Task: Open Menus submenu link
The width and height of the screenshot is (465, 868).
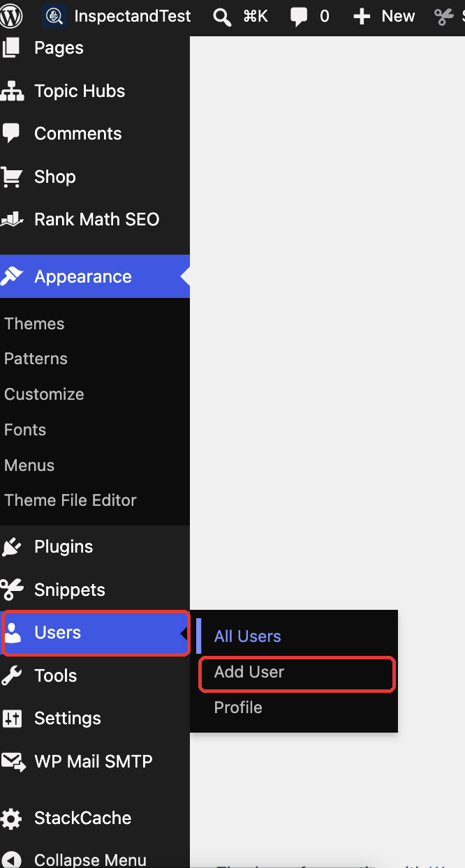Action: click(x=29, y=465)
